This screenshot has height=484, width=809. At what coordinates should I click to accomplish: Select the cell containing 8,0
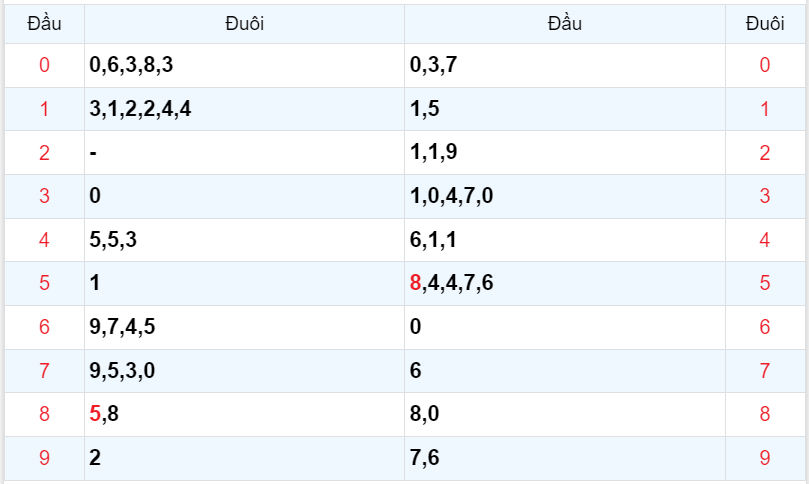(x=425, y=414)
